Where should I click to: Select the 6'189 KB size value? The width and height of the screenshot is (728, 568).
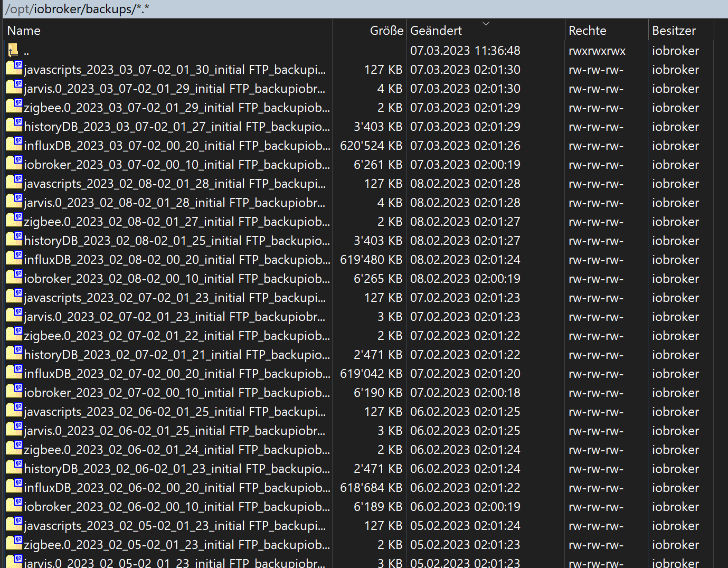(x=378, y=507)
